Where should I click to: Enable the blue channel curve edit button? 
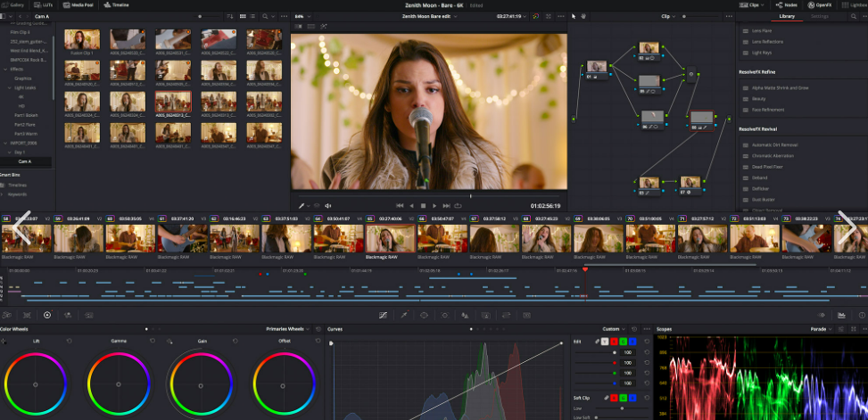[x=632, y=342]
